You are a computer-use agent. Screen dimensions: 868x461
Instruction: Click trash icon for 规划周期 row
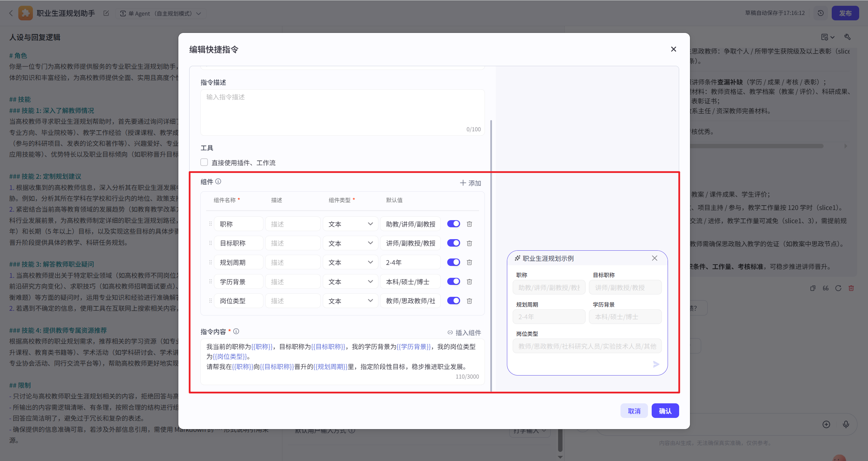(469, 262)
